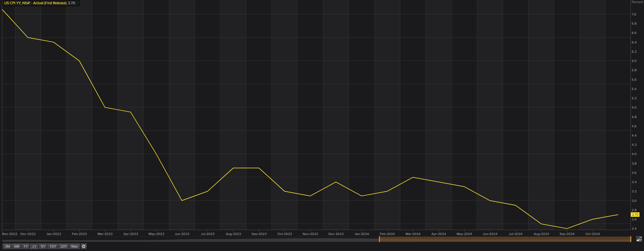Click the chart icon right of the range navigator
Viewport: 644px width, 251px height.
[x=639, y=239]
